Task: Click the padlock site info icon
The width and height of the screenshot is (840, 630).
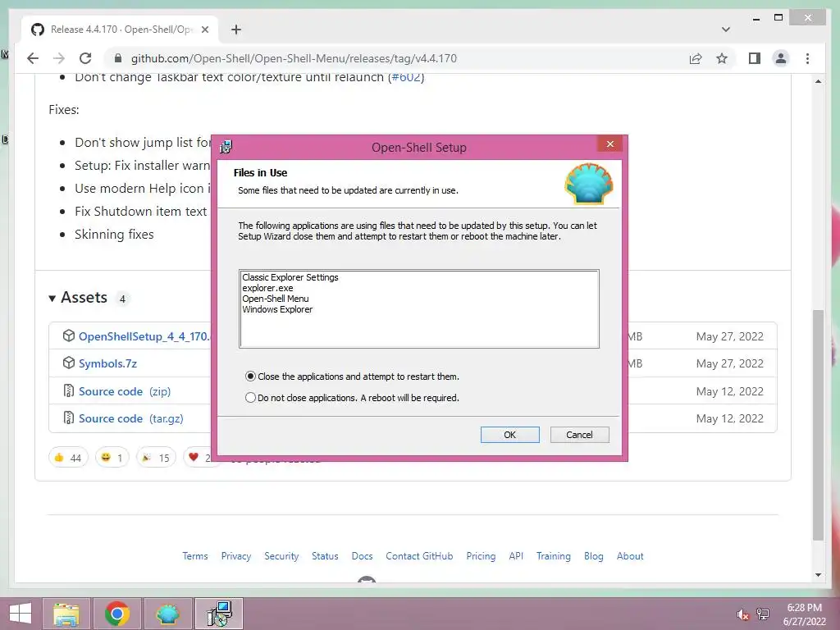Action: pyautogui.click(x=118, y=58)
